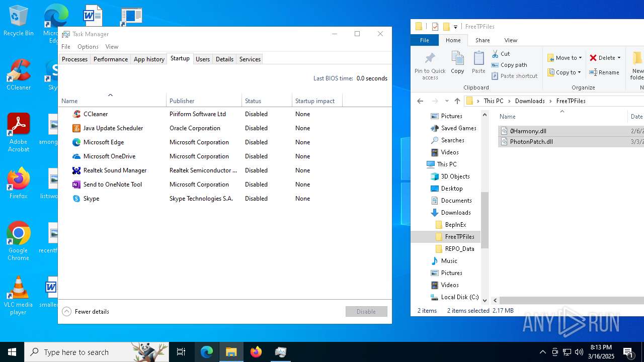Click the Disable button
The width and height of the screenshot is (644, 362).
click(366, 312)
